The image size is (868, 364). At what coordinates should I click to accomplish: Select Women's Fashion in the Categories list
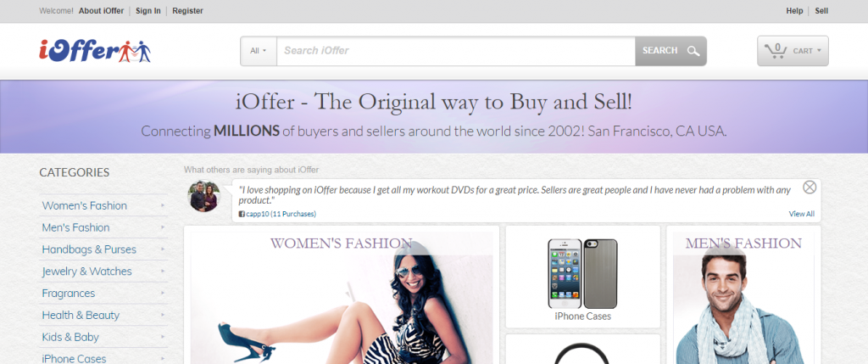pos(85,205)
